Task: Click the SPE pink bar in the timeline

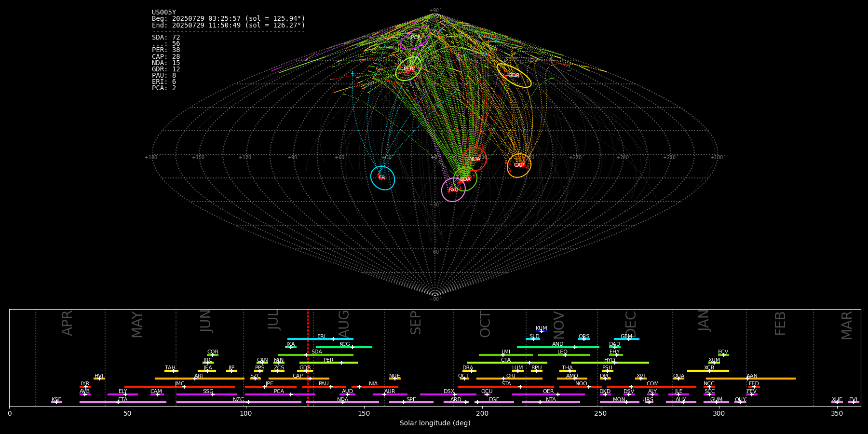Action: 411,402
